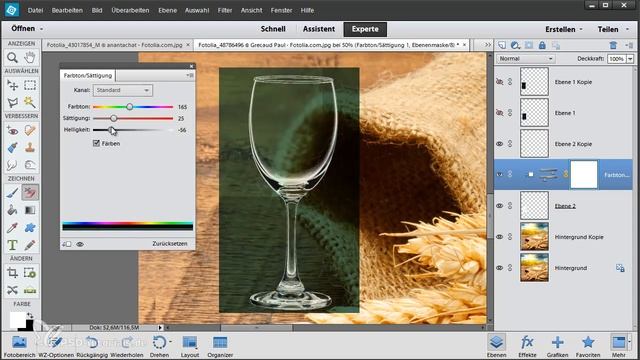Open the Deckkraft opacity dropdown arrow
640x360 pixels.
pyautogui.click(x=630, y=59)
